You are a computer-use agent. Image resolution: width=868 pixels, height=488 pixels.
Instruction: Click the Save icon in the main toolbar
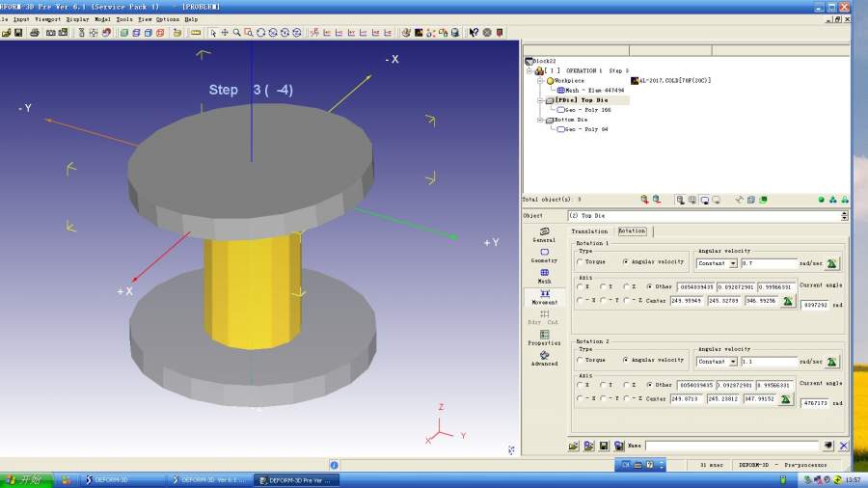18,33
